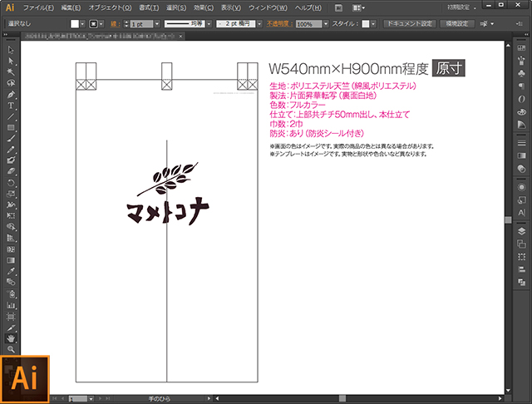The image size is (532, 404).
Task: Select the Blend tool
Action: coord(11,283)
